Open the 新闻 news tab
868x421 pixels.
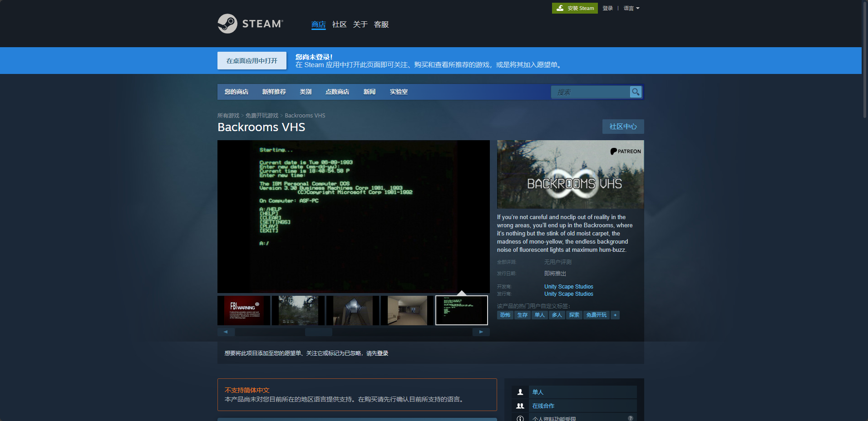tap(370, 92)
